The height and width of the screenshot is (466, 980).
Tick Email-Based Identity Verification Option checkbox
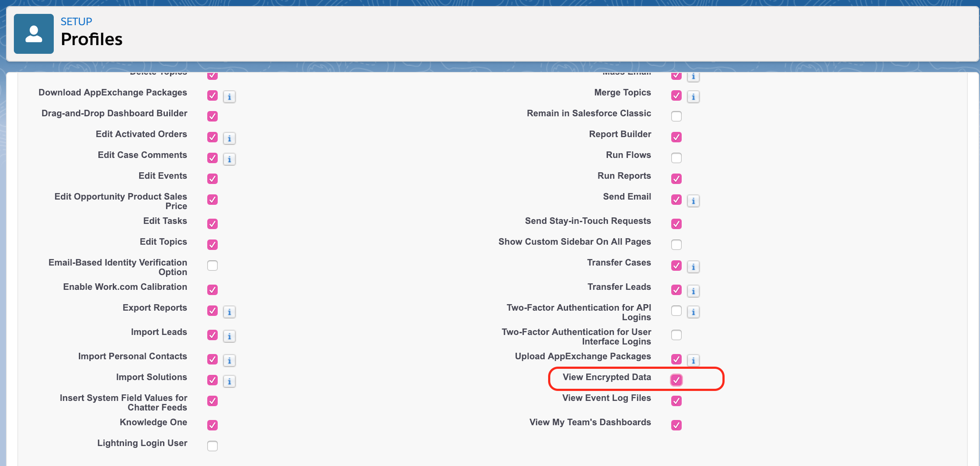tap(212, 266)
